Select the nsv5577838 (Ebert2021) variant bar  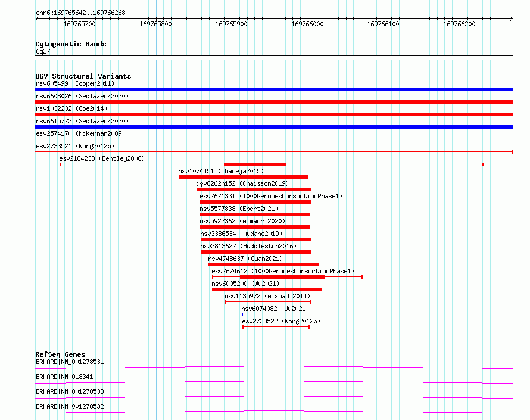pyautogui.click(x=255, y=214)
